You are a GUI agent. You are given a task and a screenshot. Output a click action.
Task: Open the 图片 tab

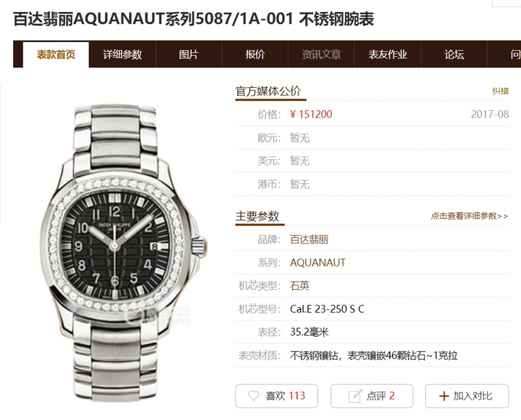click(189, 55)
